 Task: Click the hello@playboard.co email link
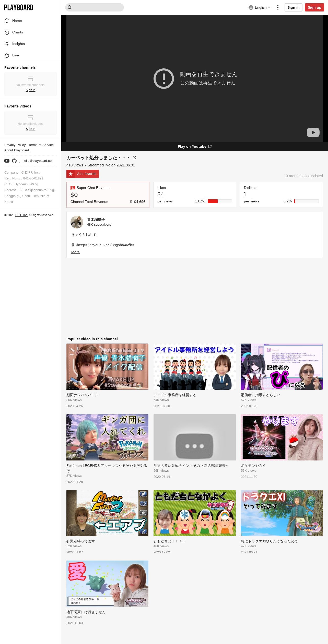37,161
